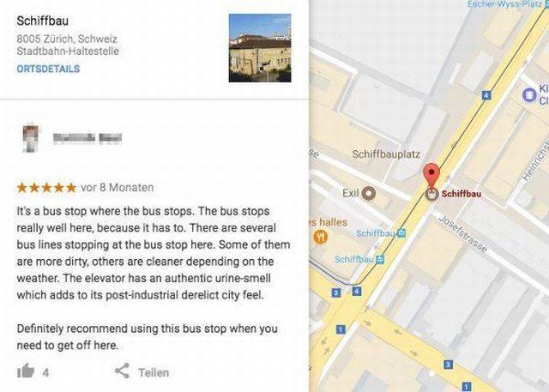Click the reviewer's blurred profile avatar
Viewport: 549px width, 392px height.
point(32,137)
